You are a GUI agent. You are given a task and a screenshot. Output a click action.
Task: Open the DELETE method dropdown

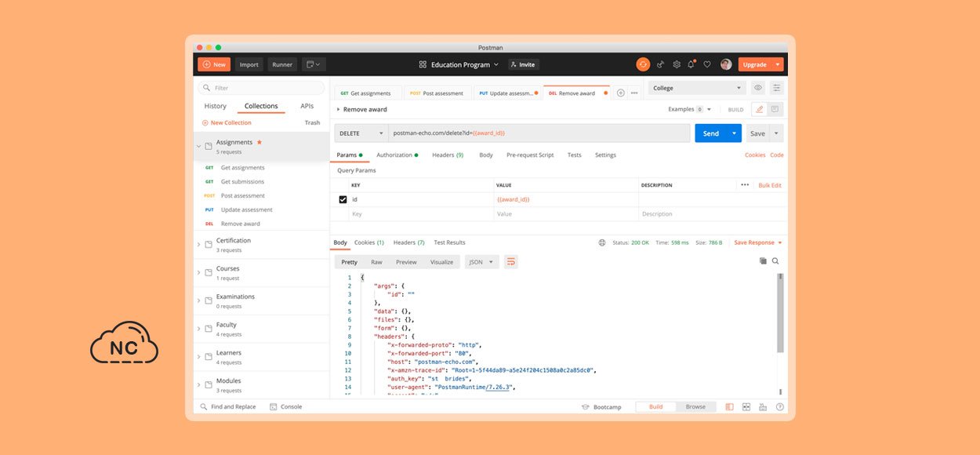click(361, 133)
